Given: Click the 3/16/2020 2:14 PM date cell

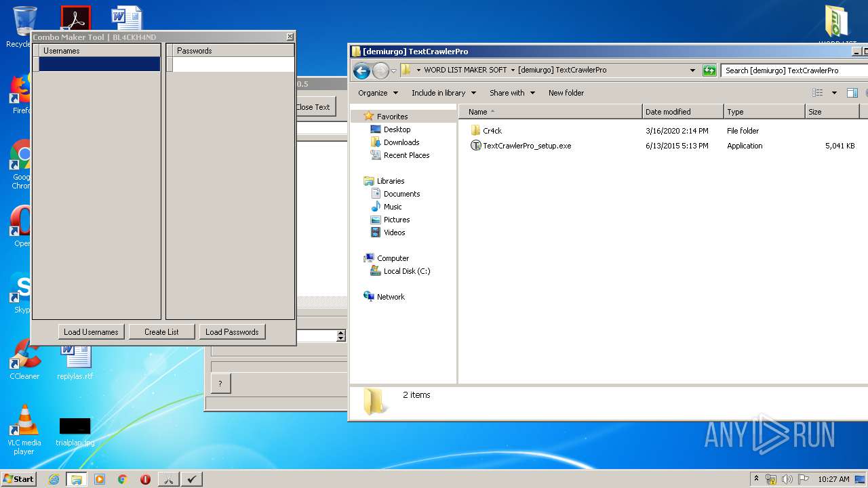Looking at the screenshot, I should tap(677, 131).
